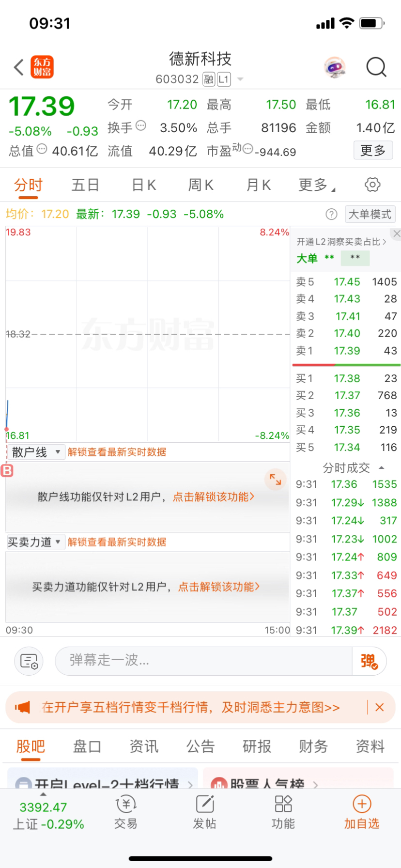The height and width of the screenshot is (868, 401).
Task: Open chart settings gear icon
Action: click(372, 185)
